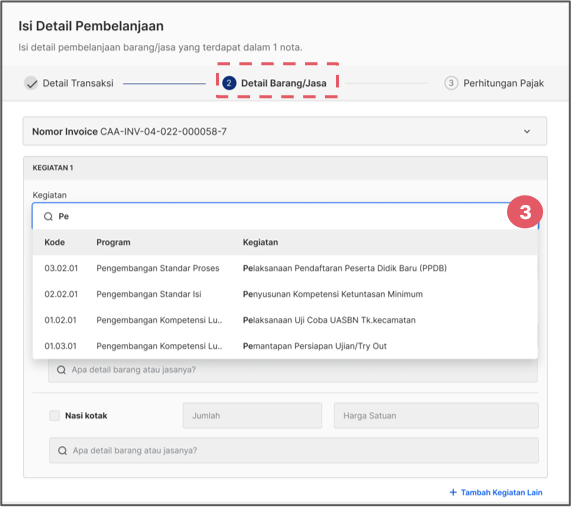Click the Nasi kotak label
Image resolution: width=571 pixels, height=507 pixels.
(86, 416)
